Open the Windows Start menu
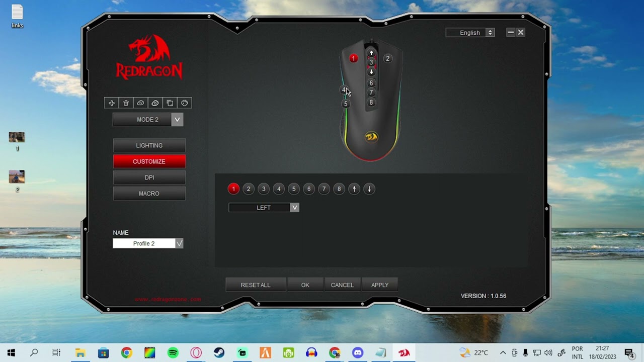Screen dimensions: 644x362 pos(11,353)
